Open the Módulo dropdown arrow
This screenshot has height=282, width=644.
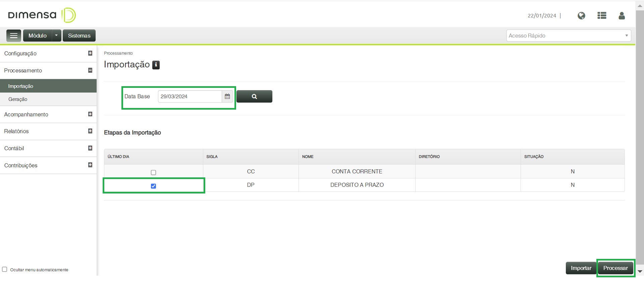point(56,36)
